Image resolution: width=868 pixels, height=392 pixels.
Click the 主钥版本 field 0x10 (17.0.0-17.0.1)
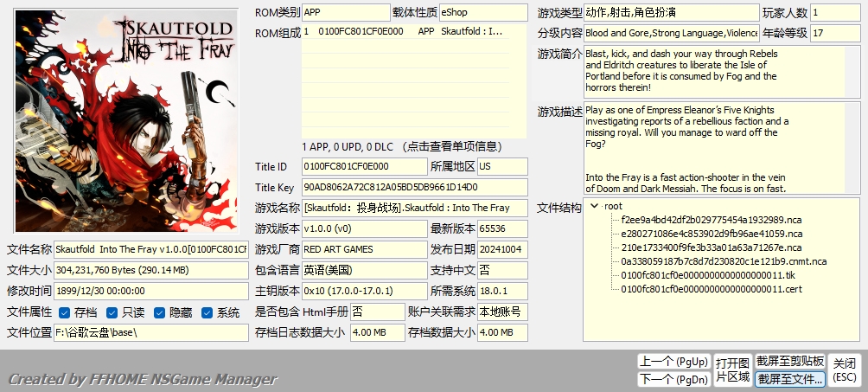pos(365,291)
